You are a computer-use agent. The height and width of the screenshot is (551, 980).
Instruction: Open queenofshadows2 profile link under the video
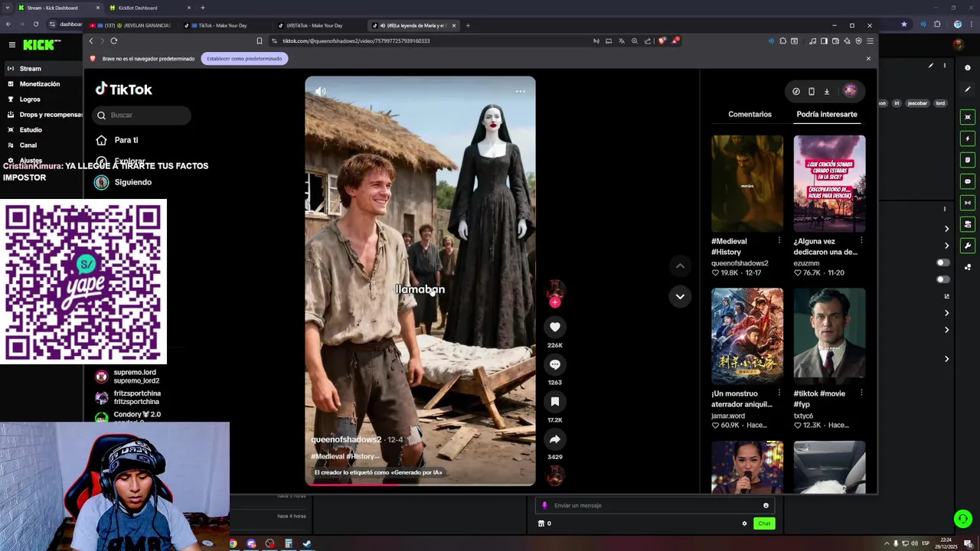click(346, 440)
